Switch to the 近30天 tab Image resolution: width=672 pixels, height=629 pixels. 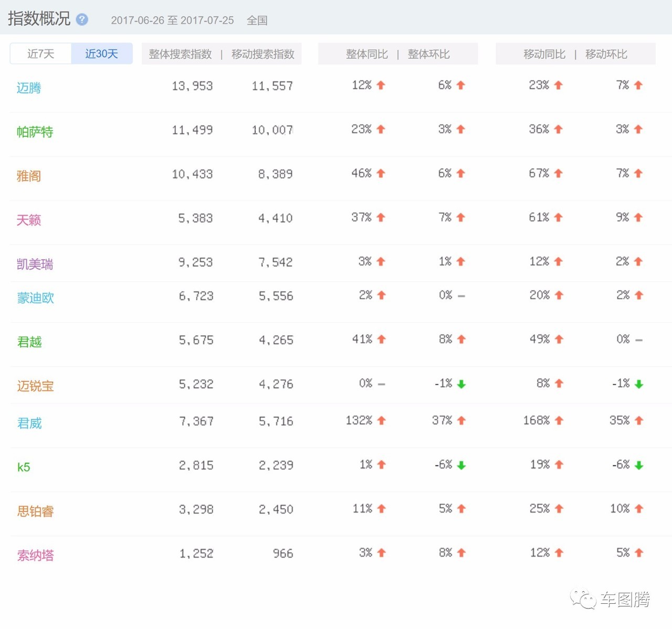click(x=102, y=54)
